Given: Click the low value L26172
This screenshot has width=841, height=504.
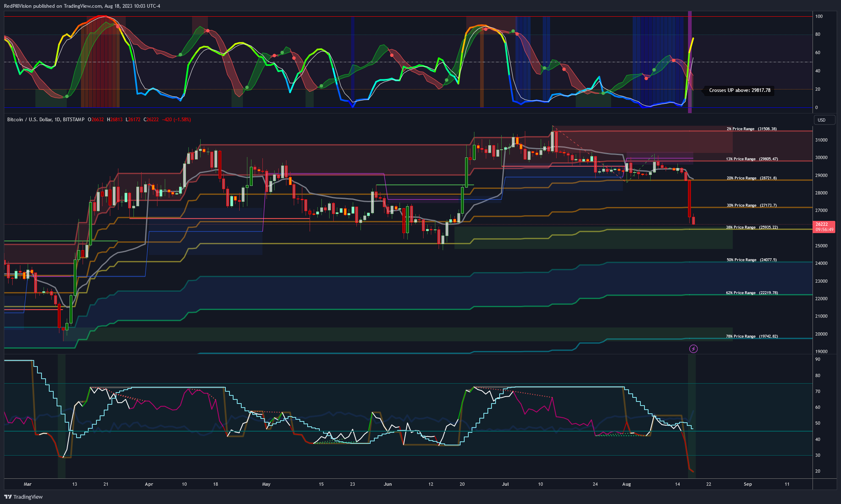Looking at the screenshot, I should (x=133, y=120).
